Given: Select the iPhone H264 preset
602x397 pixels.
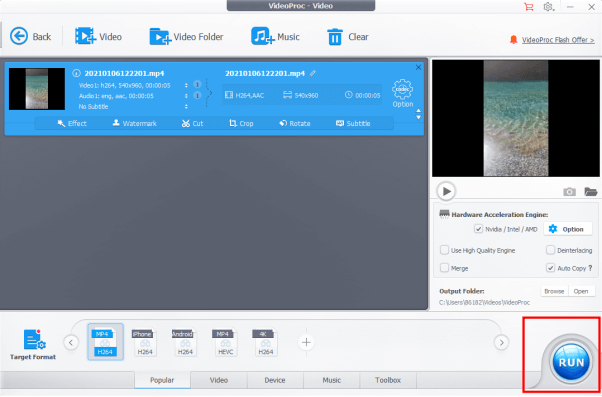Looking at the screenshot, I should pos(144,342).
